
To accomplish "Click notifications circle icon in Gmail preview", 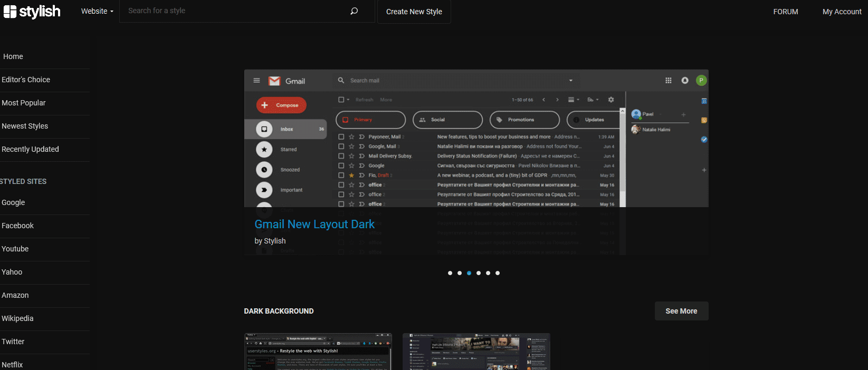I will pos(685,81).
